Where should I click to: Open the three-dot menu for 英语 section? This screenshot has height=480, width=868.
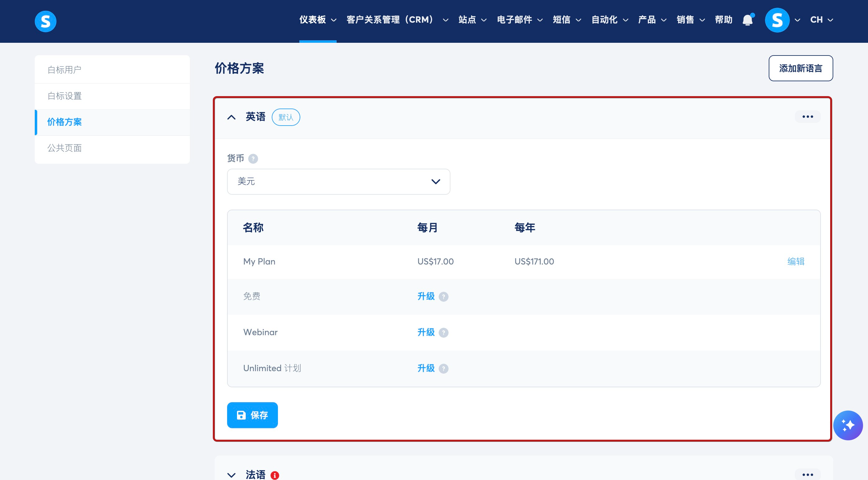pyautogui.click(x=807, y=117)
